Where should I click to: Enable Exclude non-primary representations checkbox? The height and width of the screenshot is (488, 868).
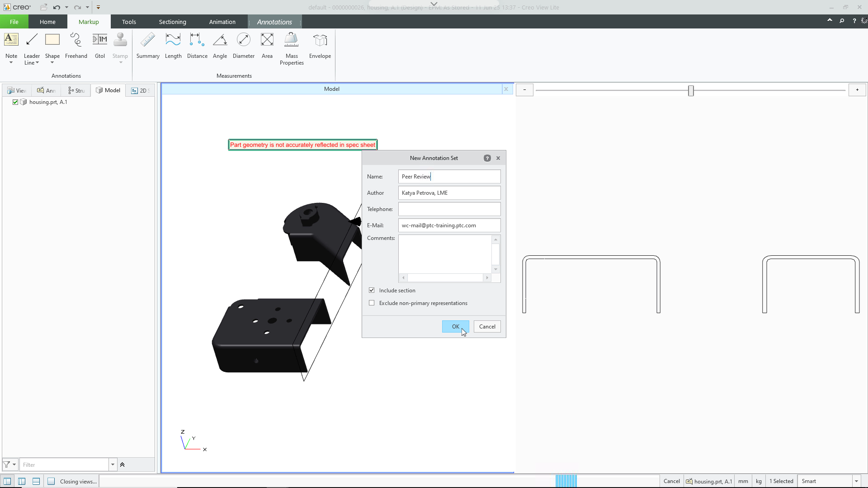coord(372,303)
